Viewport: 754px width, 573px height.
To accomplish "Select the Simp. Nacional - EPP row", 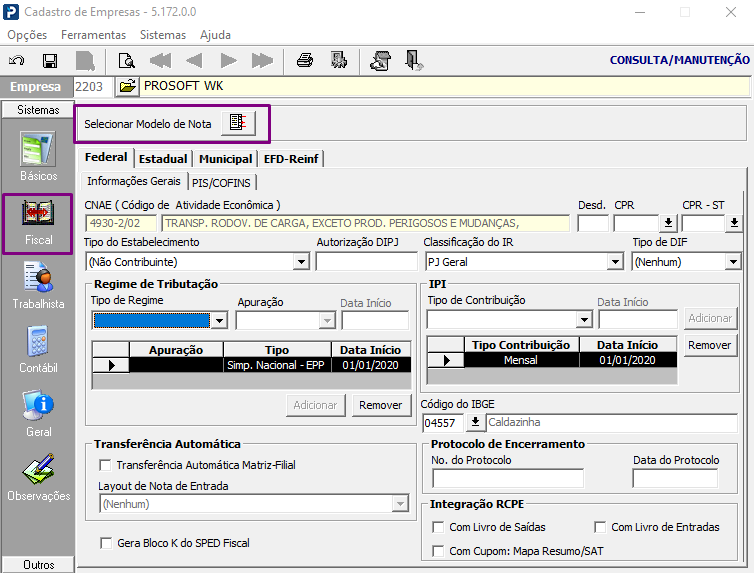I will 251,365.
